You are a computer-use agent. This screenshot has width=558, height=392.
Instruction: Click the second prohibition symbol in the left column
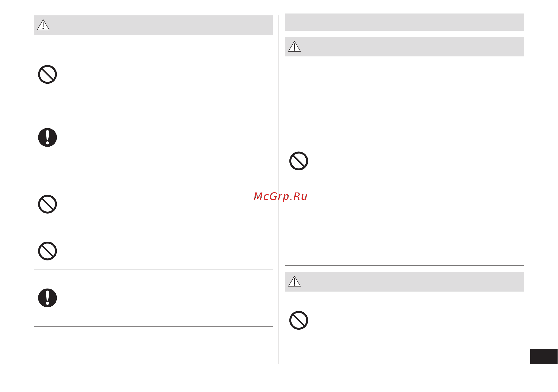[48, 204]
